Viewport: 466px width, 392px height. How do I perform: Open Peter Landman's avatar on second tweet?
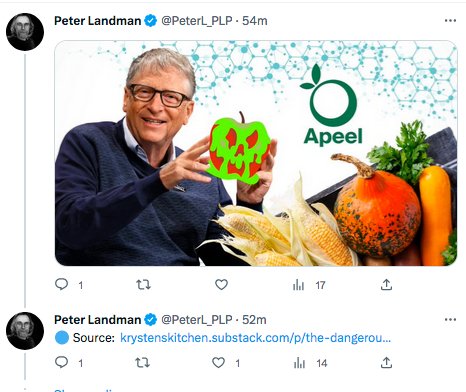coord(25,331)
